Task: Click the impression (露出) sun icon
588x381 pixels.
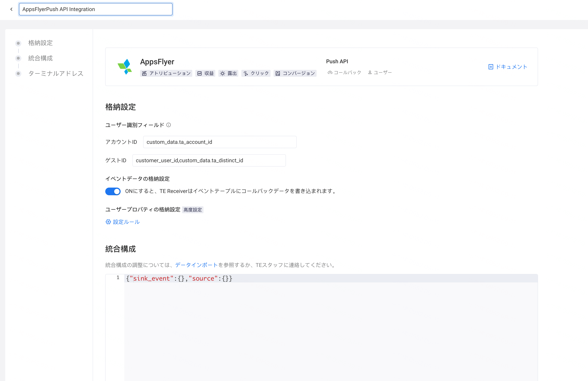Action: click(x=222, y=73)
